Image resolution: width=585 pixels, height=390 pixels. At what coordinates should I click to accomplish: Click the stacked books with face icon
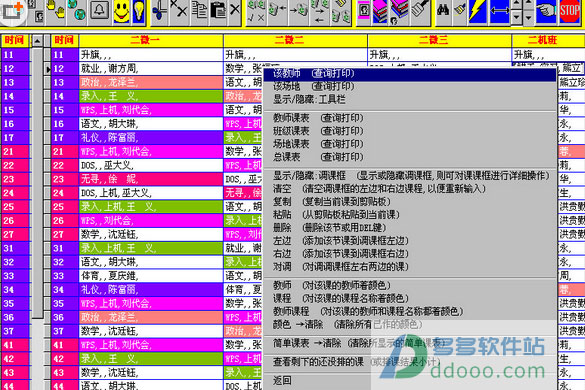pos(399,12)
